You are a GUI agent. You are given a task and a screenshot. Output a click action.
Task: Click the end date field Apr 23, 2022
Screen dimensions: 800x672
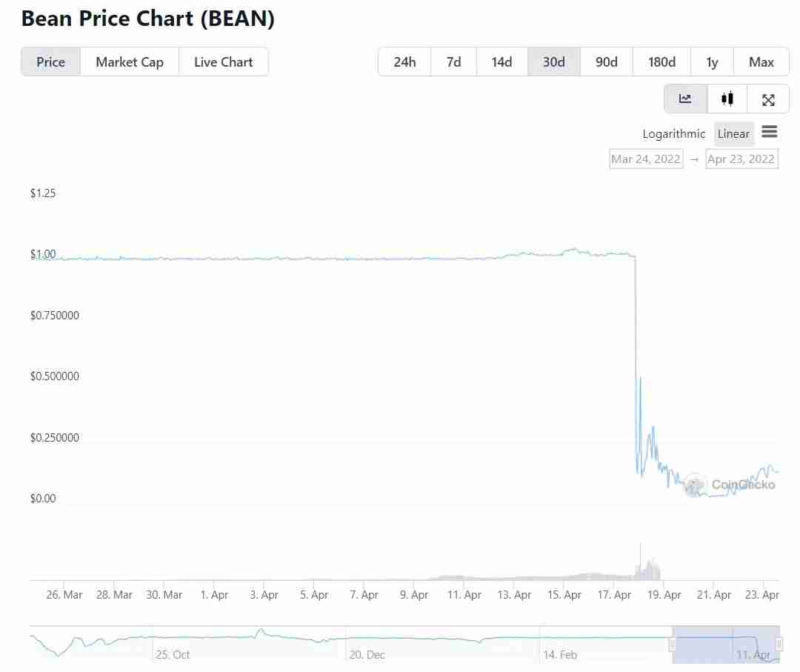pyautogui.click(x=741, y=159)
